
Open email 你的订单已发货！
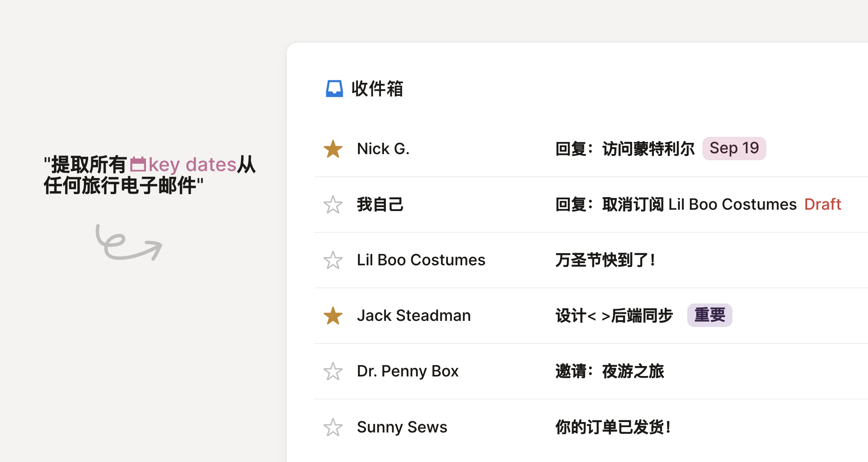613,427
